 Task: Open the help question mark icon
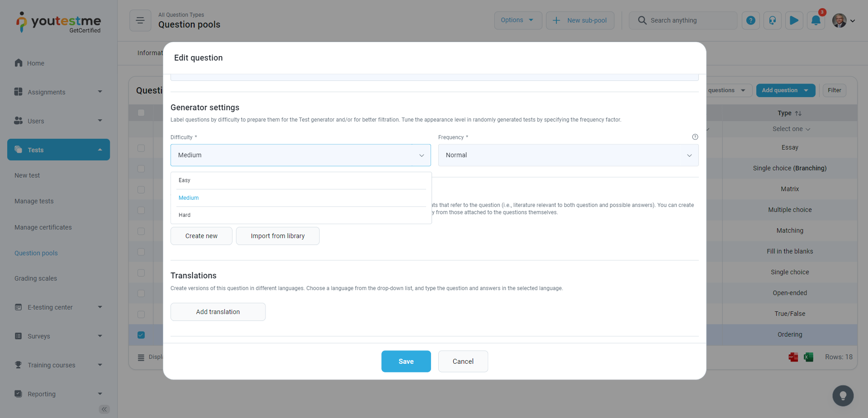750,20
